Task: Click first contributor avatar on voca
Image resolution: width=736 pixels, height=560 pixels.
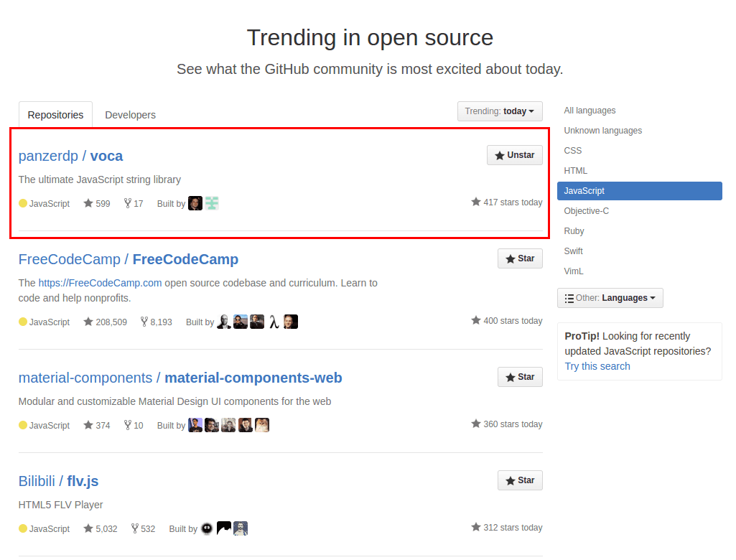Action: pyautogui.click(x=195, y=203)
